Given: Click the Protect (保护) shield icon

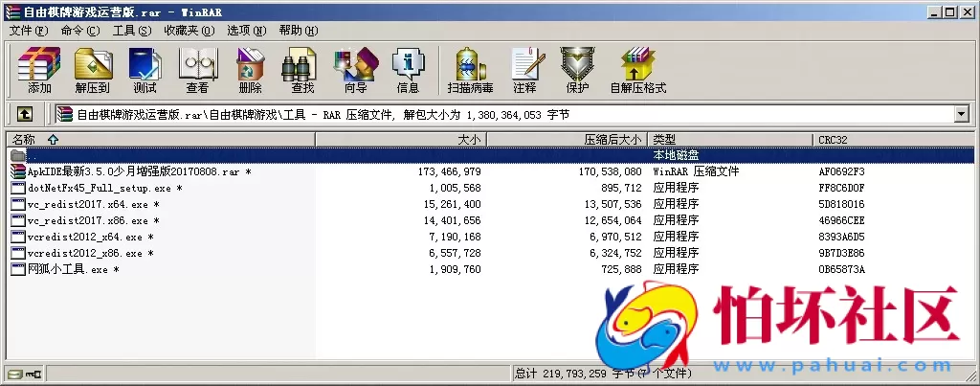Looking at the screenshot, I should 577,70.
